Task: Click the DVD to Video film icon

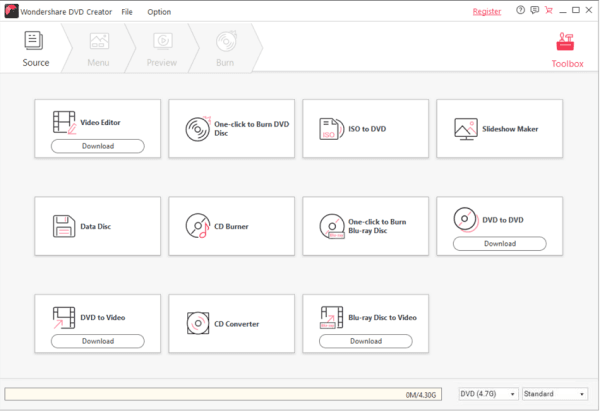Action: pos(64,318)
